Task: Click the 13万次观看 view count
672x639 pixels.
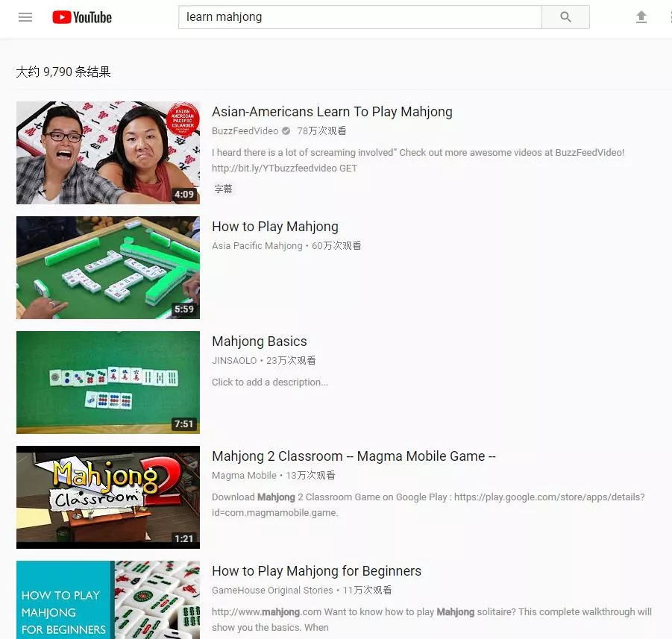Action: click(311, 476)
